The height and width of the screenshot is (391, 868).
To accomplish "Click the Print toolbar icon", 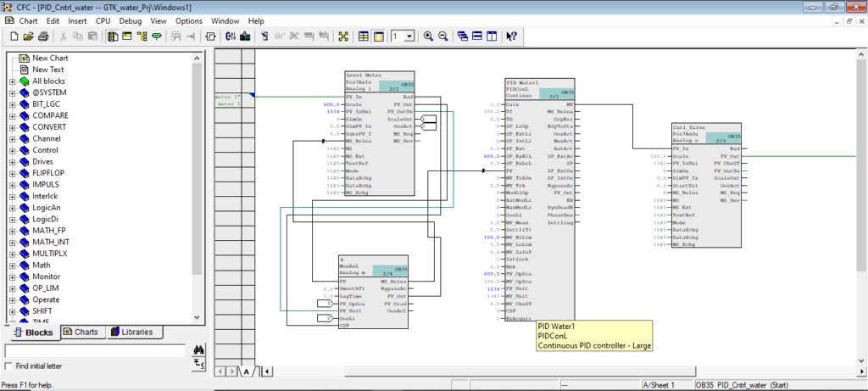I will tap(42, 36).
